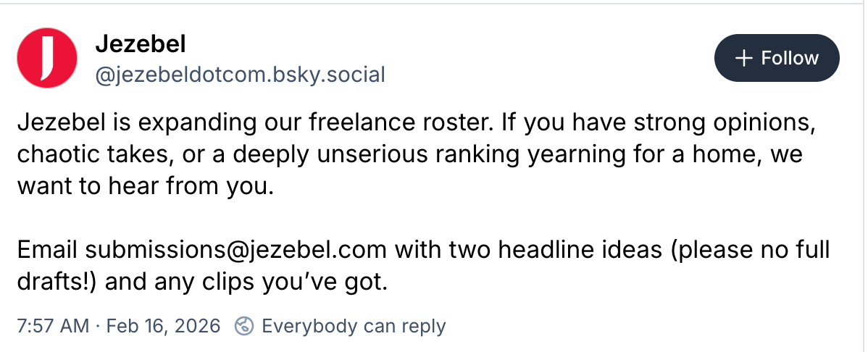
Task: Click the "Everybody can reply" label
Action: coord(354,326)
